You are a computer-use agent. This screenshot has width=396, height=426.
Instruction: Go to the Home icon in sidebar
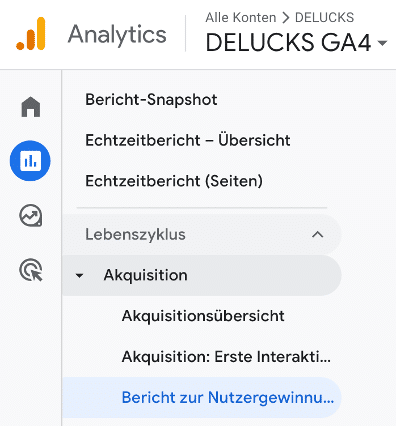[31, 107]
